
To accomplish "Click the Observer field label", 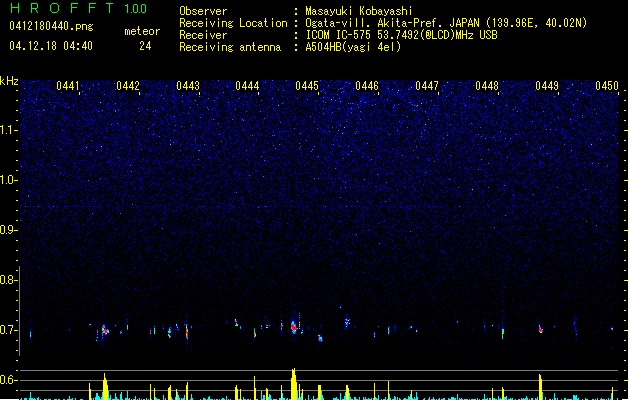I will [203, 11].
